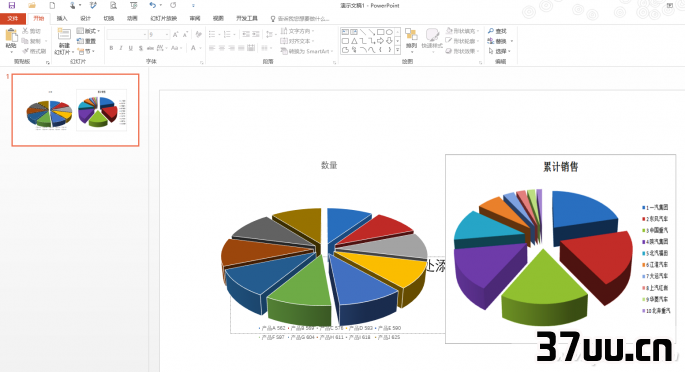The height and width of the screenshot is (372, 685).
Task: Open the font size dropdown
Action: click(167, 34)
